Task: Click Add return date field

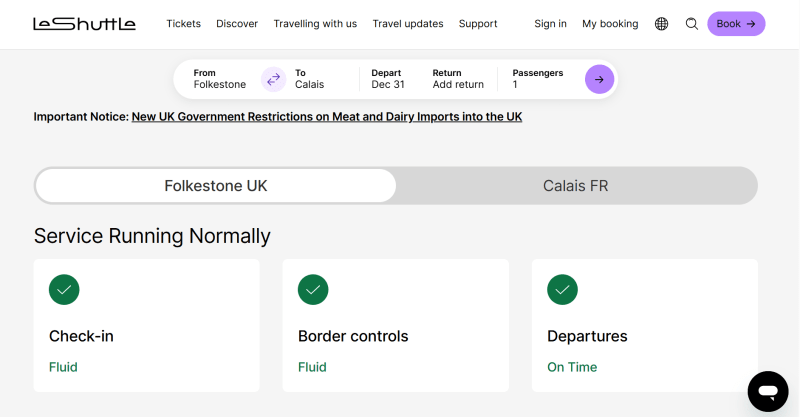Action: coord(458,85)
